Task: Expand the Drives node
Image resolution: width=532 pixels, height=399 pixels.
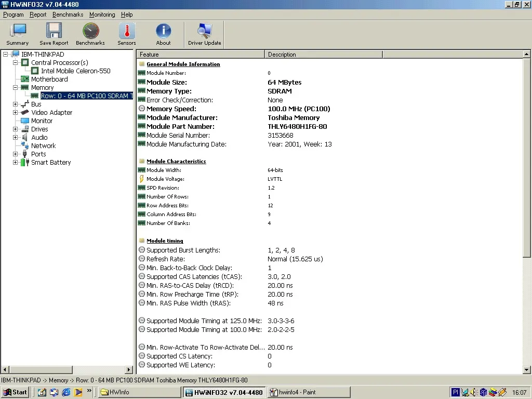Action: tap(15, 129)
